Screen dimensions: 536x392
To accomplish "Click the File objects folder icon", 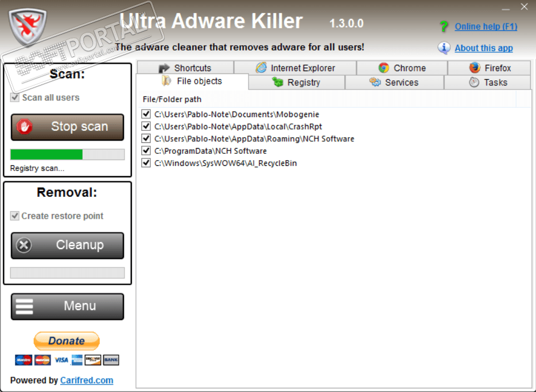I will [166, 81].
